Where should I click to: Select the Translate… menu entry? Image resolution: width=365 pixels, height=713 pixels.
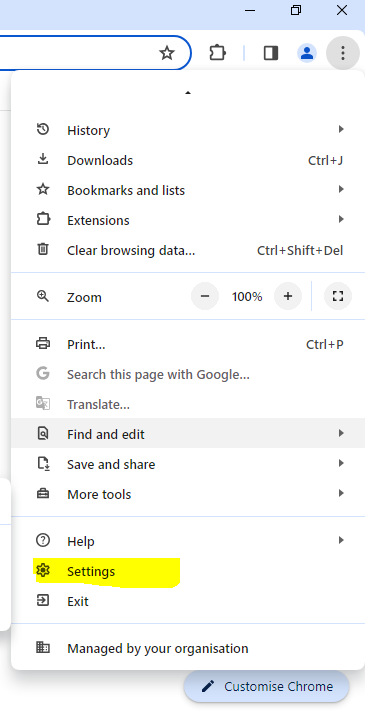(x=188, y=404)
